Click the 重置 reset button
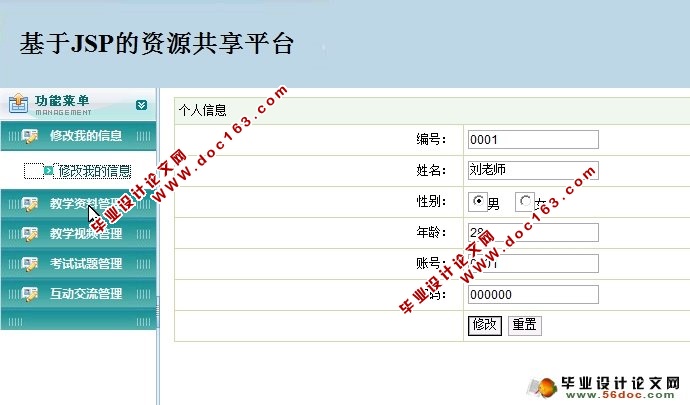 coord(525,325)
